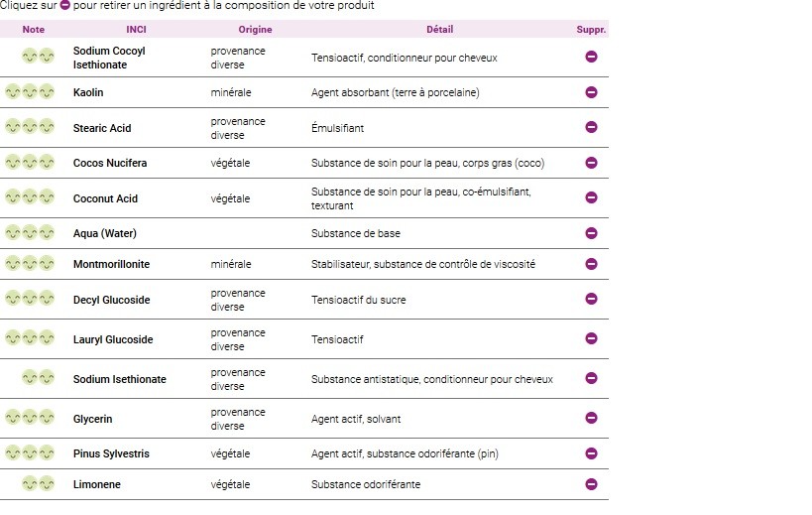Screen dimensions: 812x515
Task: Remove Sodium Isethionate from the list
Action: (x=591, y=378)
